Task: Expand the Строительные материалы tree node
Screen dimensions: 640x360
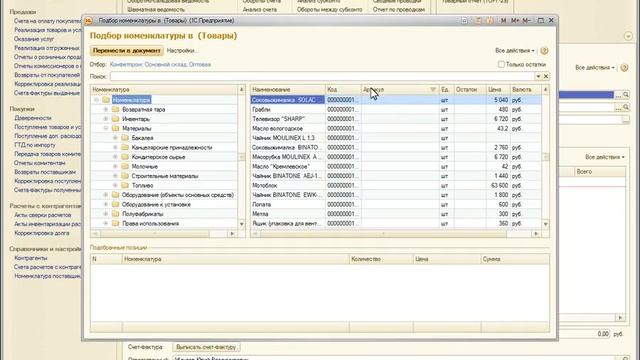Action: pos(115,176)
